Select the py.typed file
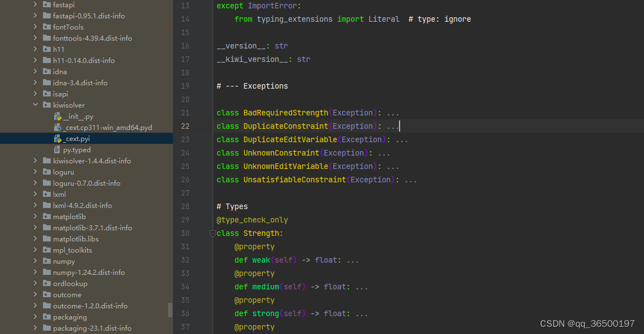The width and height of the screenshot is (644, 334). coord(77,150)
